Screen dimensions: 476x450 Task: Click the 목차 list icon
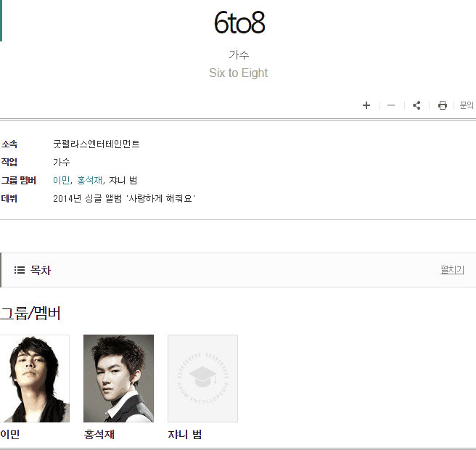click(20, 270)
